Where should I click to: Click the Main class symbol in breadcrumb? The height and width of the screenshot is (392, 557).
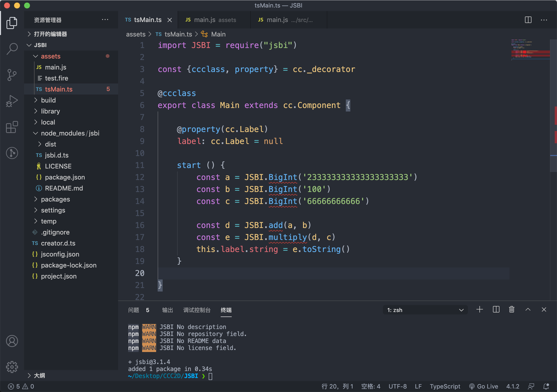point(213,34)
